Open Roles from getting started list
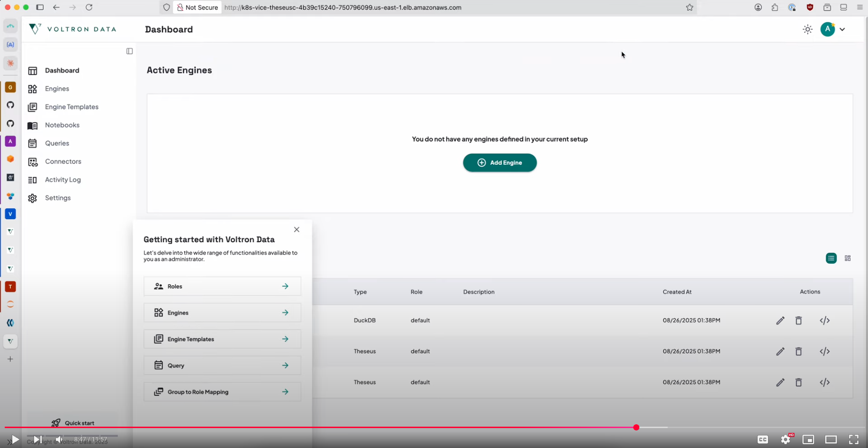The height and width of the screenshot is (448, 868). [x=222, y=286]
